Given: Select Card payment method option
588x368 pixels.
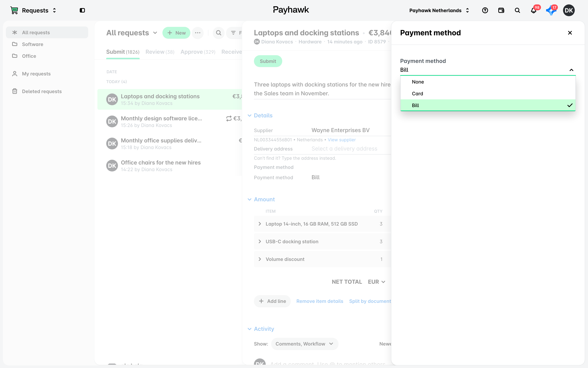Looking at the screenshot, I should tap(488, 93).
